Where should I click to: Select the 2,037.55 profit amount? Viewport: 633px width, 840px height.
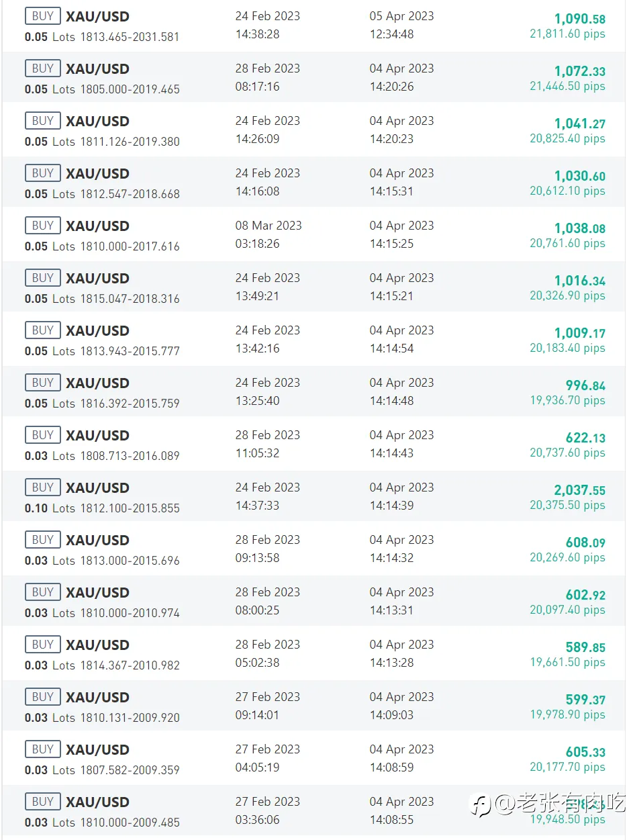580,491
